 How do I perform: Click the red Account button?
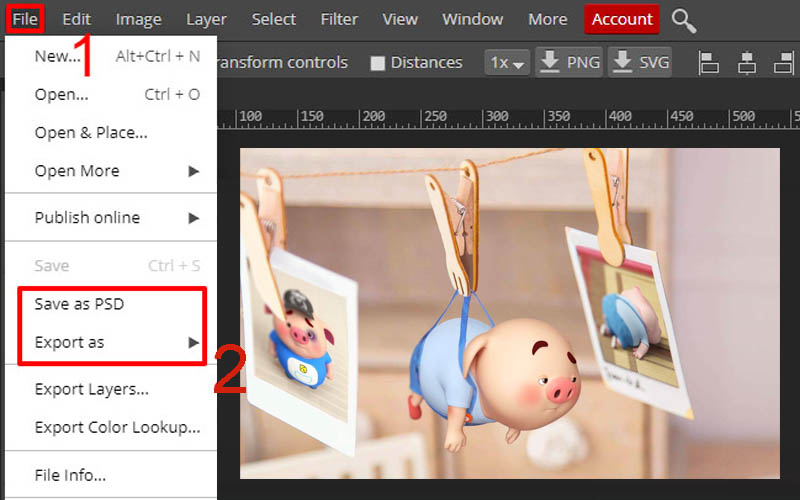click(622, 19)
